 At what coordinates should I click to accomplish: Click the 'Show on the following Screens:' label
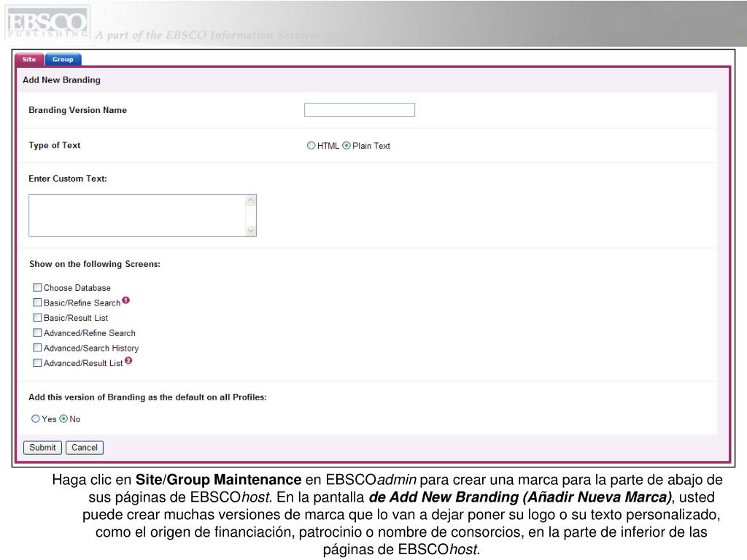pos(95,264)
